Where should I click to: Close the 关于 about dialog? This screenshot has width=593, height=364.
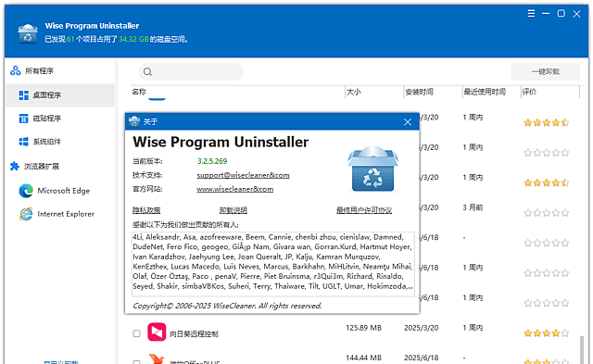[x=408, y=122]
